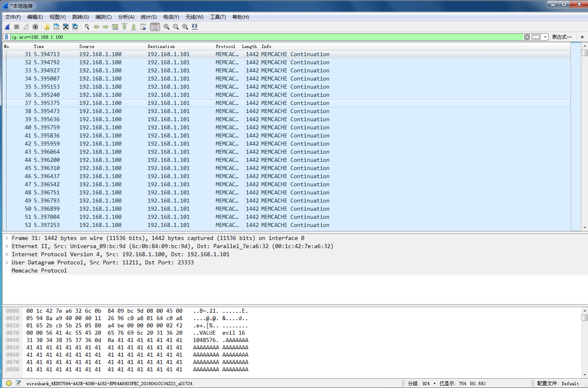Open the 捕获(C) menu

click(103, 17)
